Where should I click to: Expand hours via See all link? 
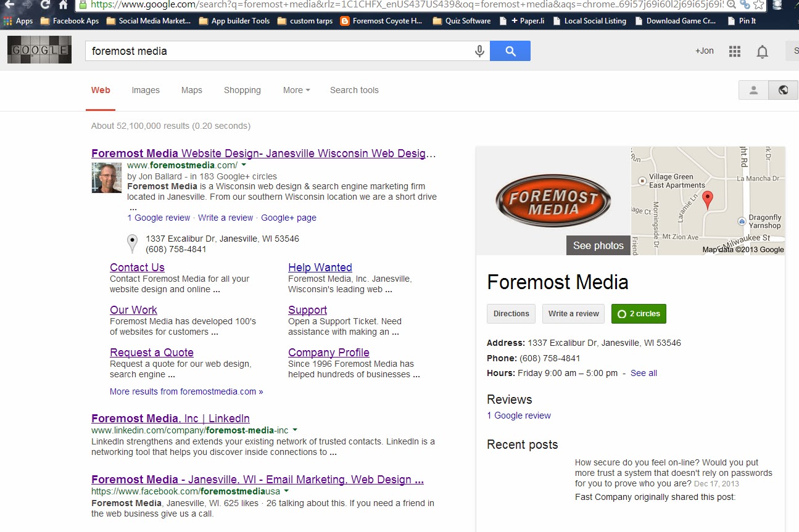[644, 373]
